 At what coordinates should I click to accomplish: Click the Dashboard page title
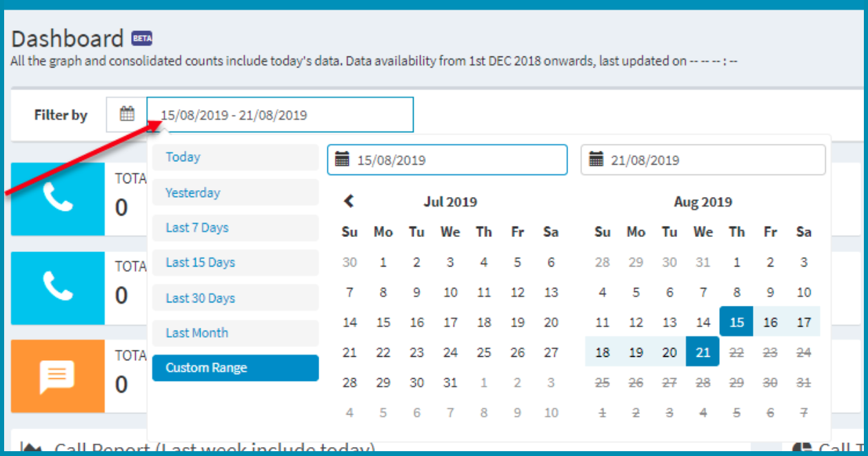click(68, 38)
